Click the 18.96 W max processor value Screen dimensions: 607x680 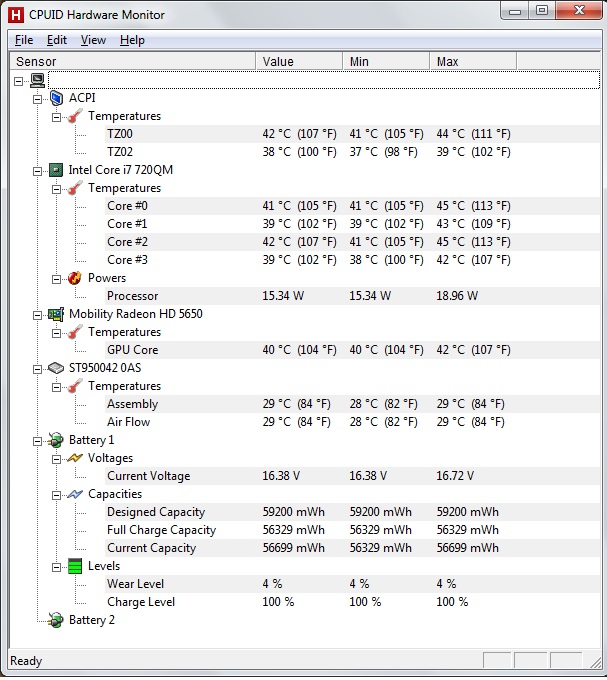(457, 296)
